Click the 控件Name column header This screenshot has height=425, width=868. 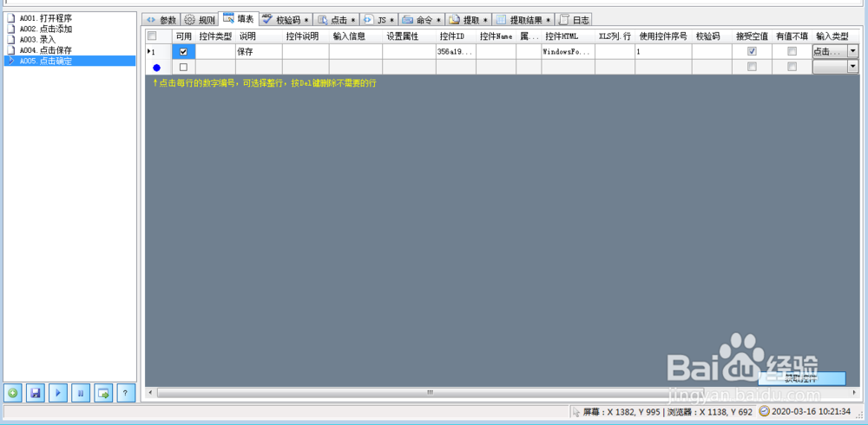496,36
